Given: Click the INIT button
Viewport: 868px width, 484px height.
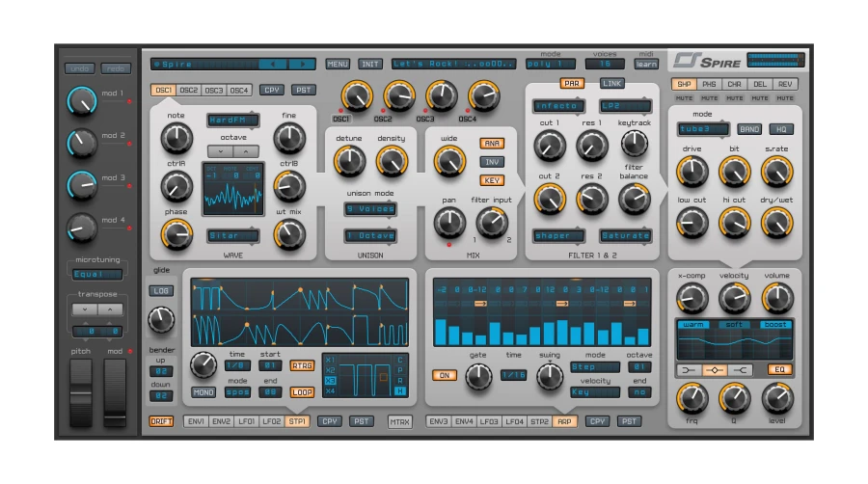Looking at the screenshot, I should pyautogui.click(x=369, y=65).
